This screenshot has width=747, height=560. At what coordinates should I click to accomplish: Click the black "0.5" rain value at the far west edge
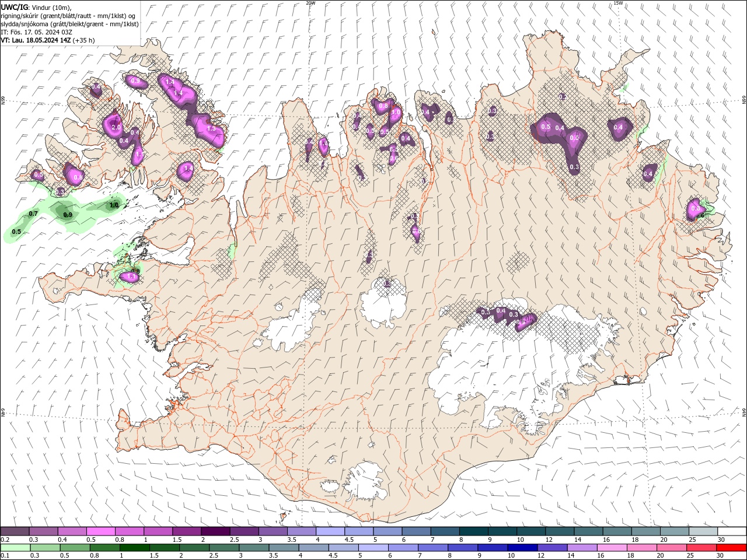pos(16,232)
